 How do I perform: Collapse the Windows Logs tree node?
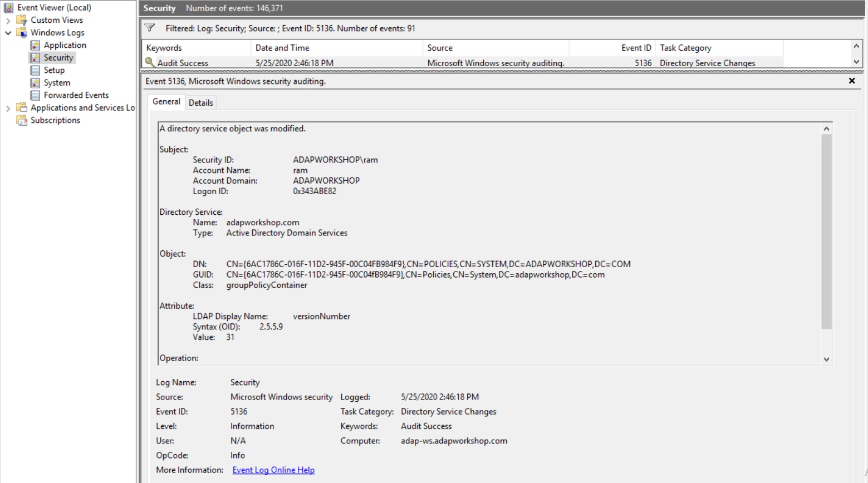coord(8,33)
